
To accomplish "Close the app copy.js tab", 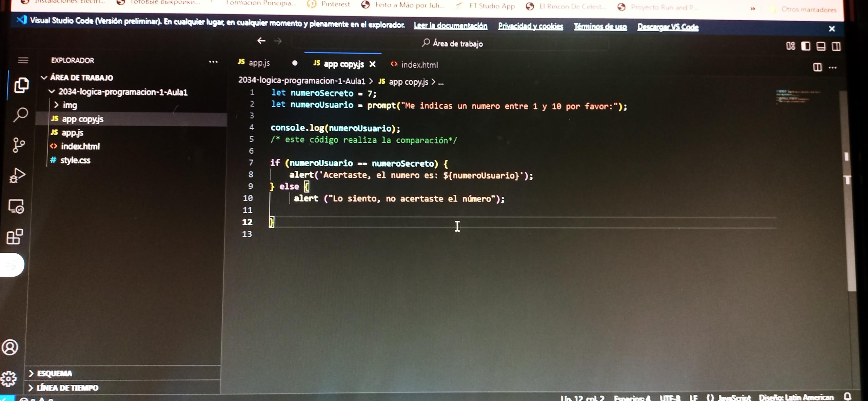I will (372, 64).
